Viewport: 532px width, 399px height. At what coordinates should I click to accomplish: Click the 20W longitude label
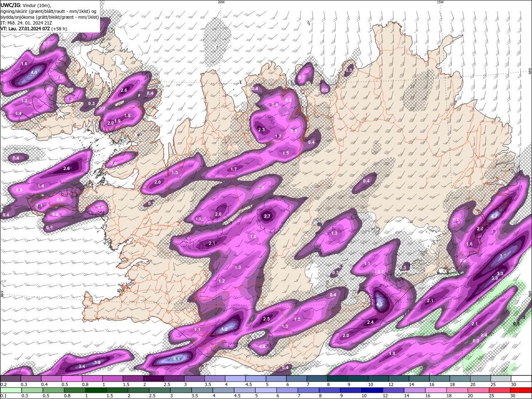pos(221,2)
